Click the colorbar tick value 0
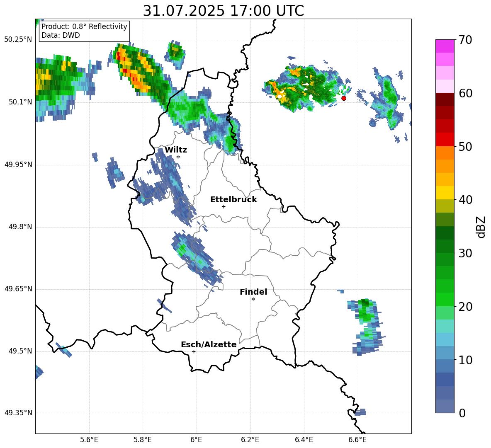 462,413
